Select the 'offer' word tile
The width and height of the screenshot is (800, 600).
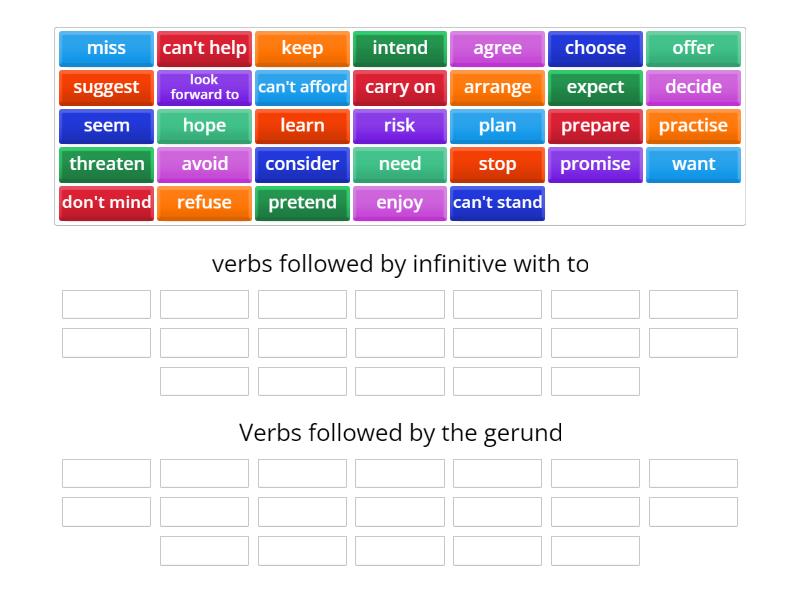(x=693, y=48)
